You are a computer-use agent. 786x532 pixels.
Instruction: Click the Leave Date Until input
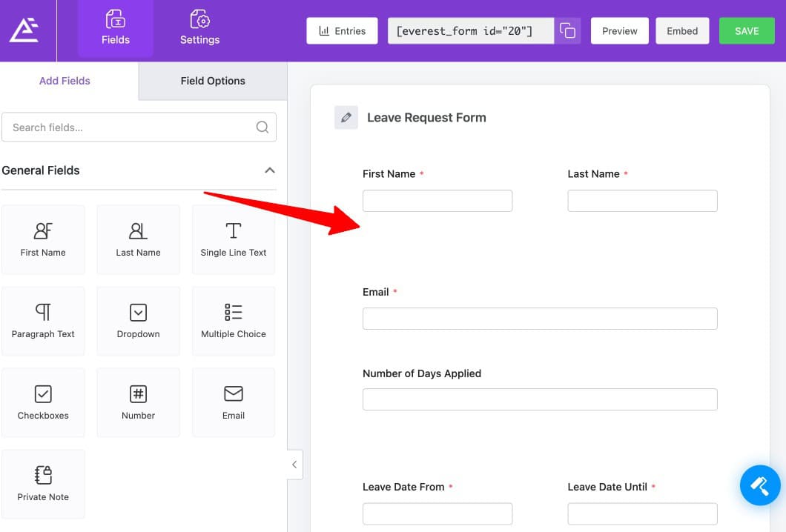tap(643, 514)
